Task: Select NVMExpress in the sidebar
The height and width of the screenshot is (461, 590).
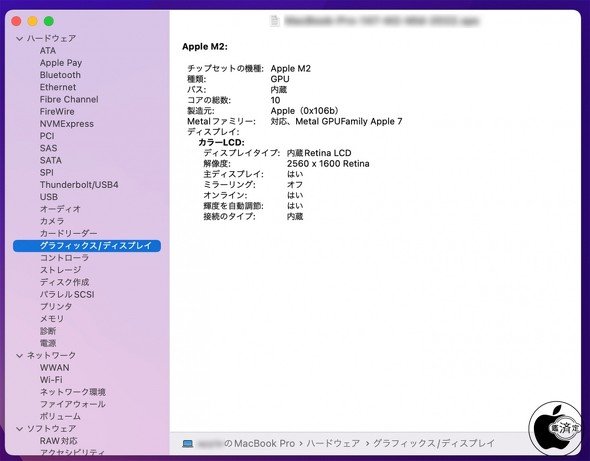Action: coord(67,124)
